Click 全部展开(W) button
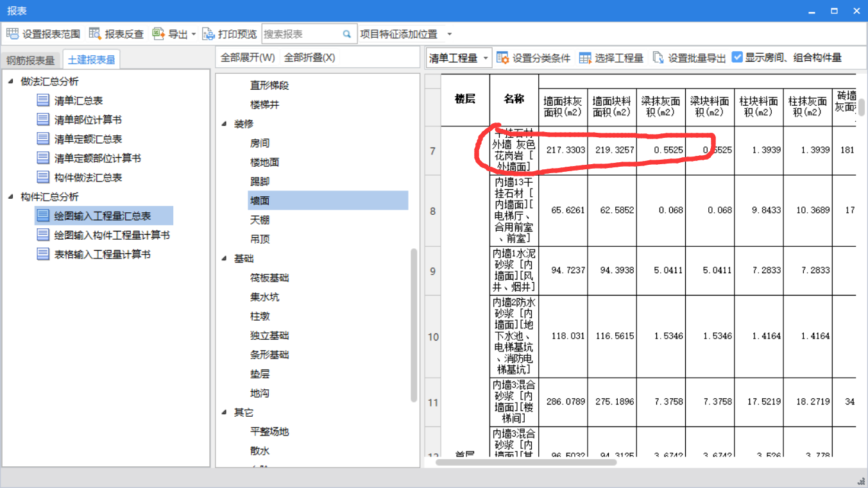The width and height of the screenshot is (868, 488). [248, 58]
